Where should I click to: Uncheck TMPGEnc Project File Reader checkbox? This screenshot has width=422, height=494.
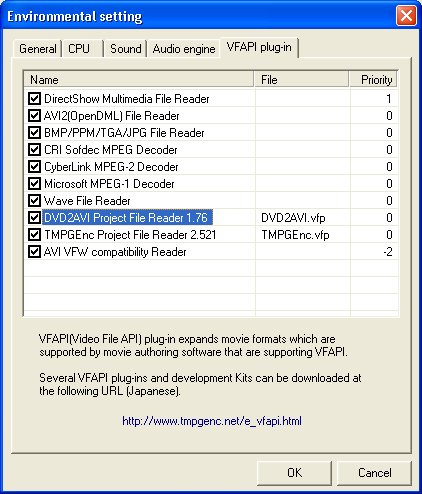pos(34,235)
